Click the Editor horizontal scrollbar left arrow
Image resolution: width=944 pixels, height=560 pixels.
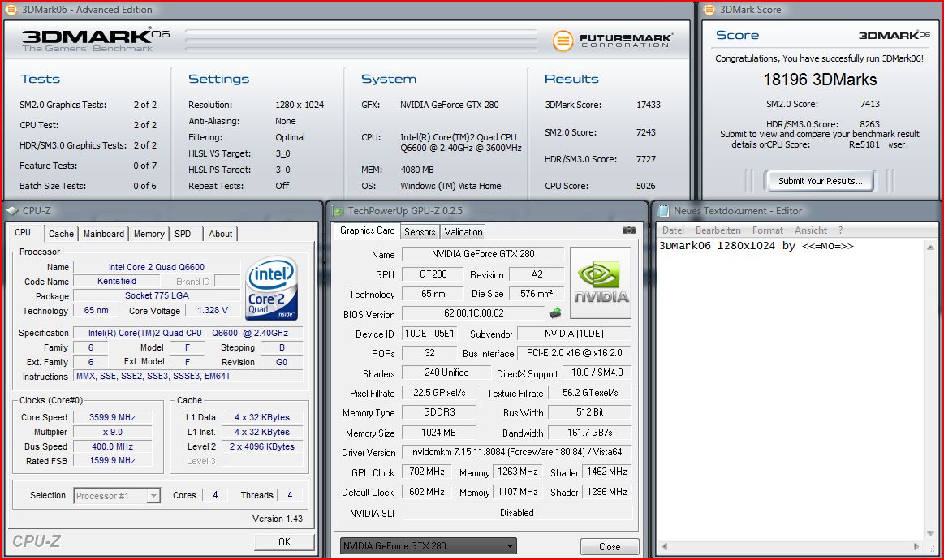point(665,547)
